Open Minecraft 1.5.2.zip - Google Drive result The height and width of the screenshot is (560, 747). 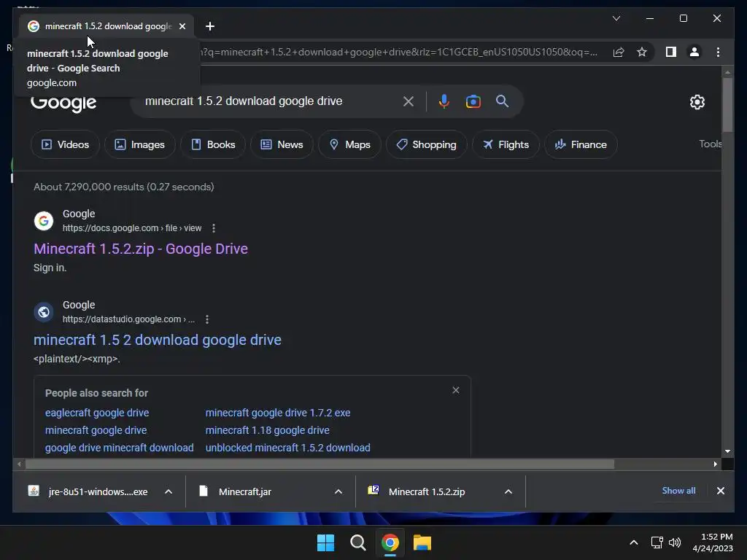click(x=141, y=249)
